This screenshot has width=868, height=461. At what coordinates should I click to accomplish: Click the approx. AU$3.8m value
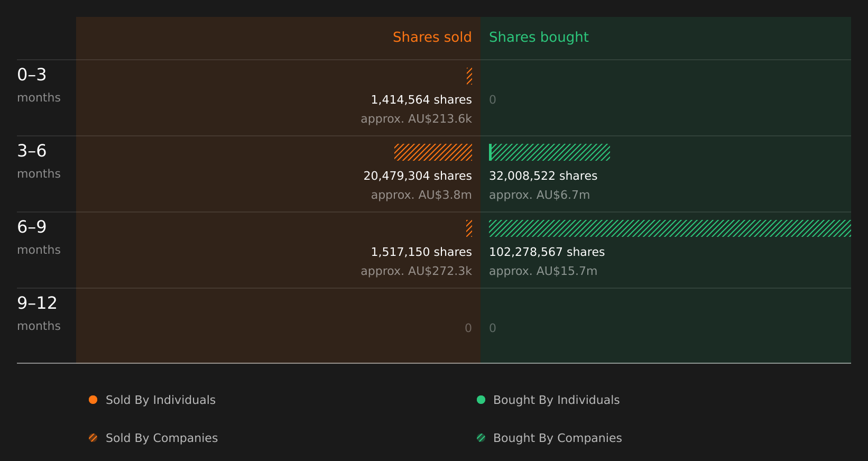(421, 195)
